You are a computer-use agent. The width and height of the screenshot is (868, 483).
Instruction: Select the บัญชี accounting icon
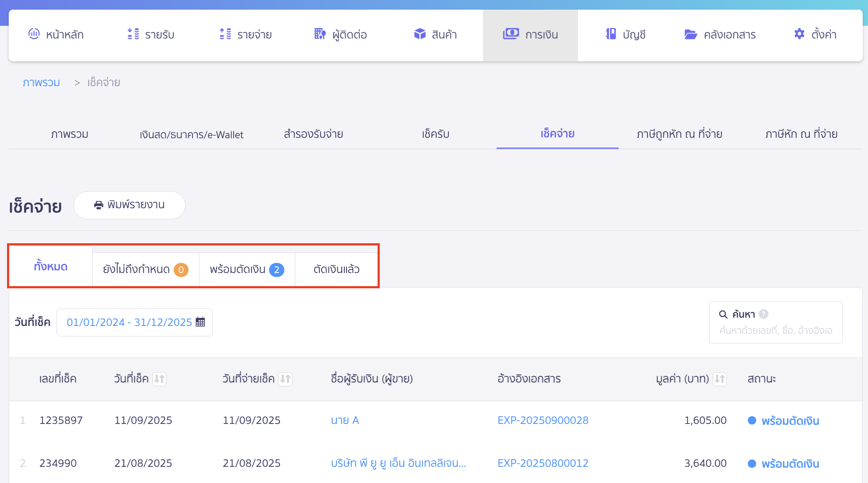[x=610, y=34]
